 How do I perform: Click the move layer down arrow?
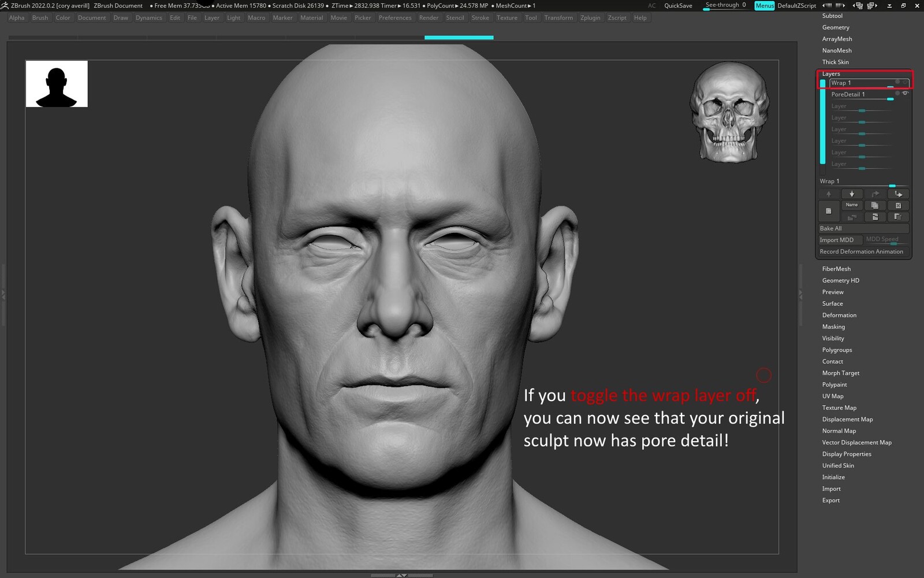(852, 194)
